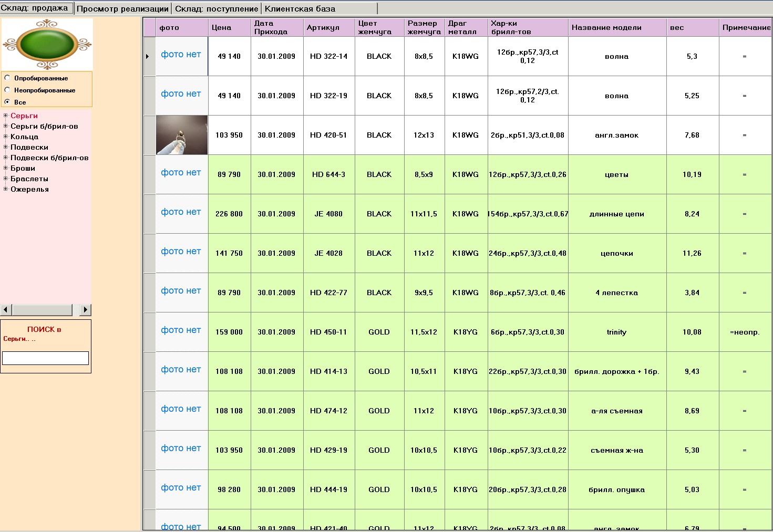
Task: Click the price cell '226 800'
Action: 230,214
